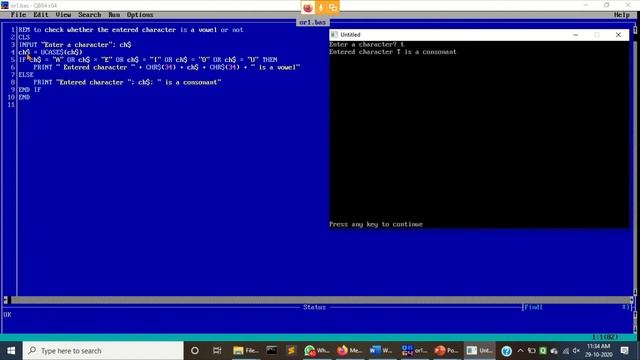Screen dimensions: 640x360
Task: Click the END statement on line 10
Action: tap(24, 97)
